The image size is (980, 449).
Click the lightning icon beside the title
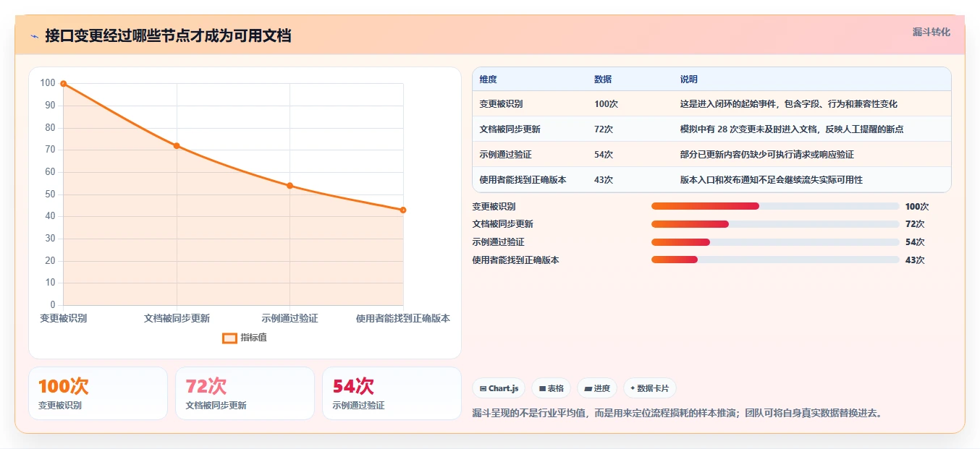pyautogui.click(x=34, y=36)
